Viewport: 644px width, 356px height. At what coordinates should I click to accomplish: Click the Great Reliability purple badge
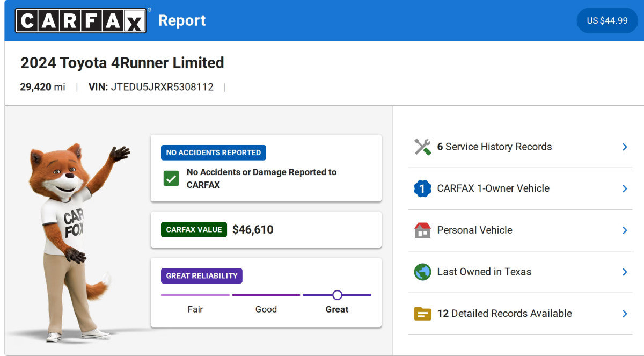click(x=201, y=276)
